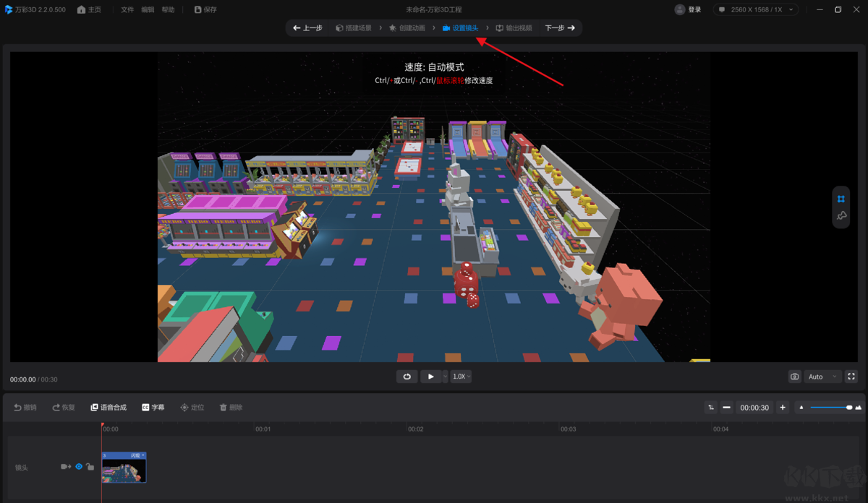Click the 撤销 undo icon
Image resolution: width=868 pixels, height=503 pixels.
click(x=25, y=407)
